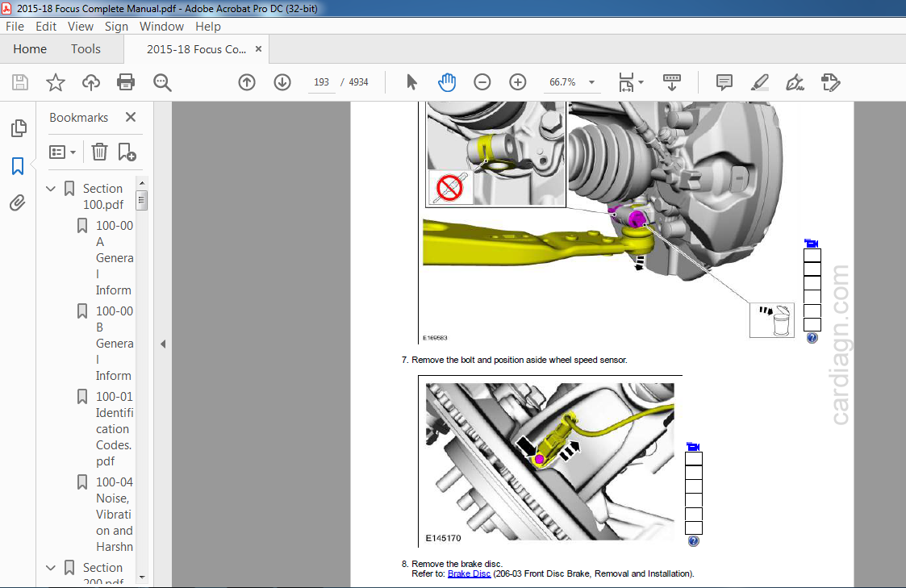Enable scrolling read mode icon

tap(671, 82)
